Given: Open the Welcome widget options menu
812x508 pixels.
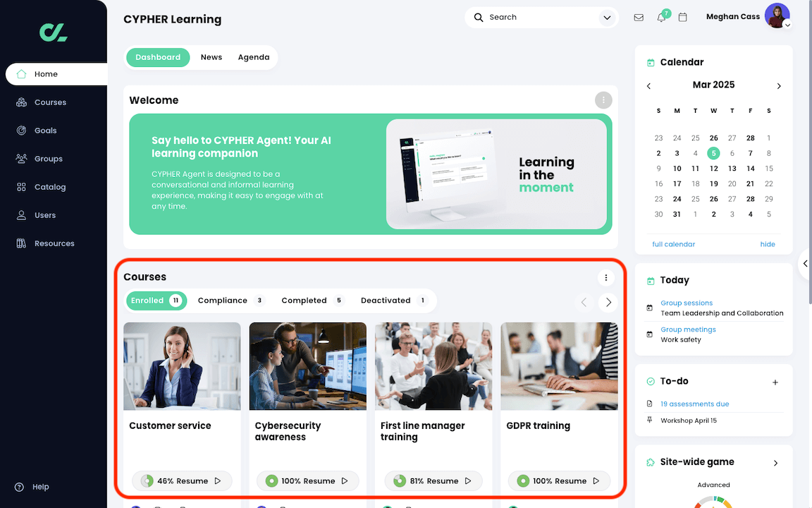Looking at the screenshot, I should (603, 100).
